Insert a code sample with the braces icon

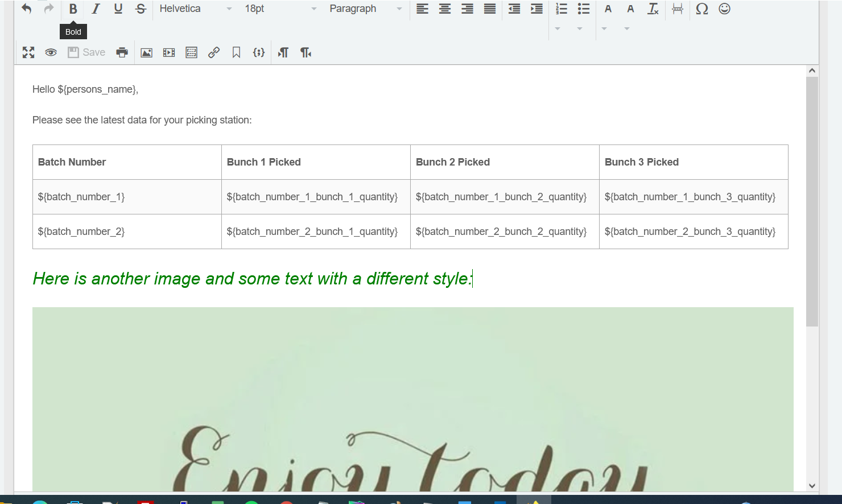259,53
